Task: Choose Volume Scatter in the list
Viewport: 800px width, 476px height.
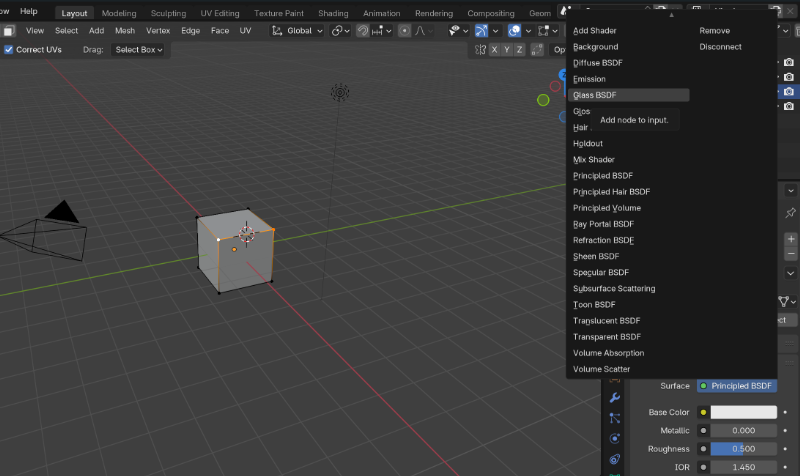Action: [x=629, y=369]
